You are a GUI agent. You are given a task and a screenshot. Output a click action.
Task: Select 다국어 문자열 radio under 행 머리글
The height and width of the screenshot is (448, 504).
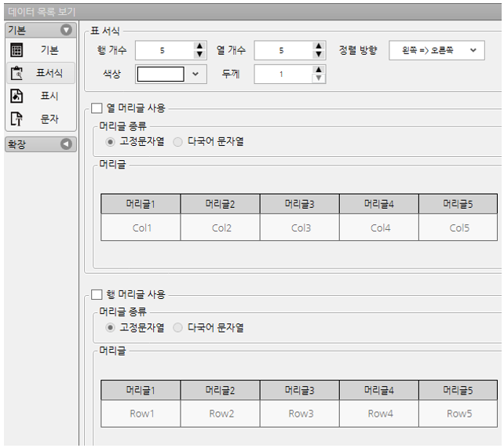[177, 328]
